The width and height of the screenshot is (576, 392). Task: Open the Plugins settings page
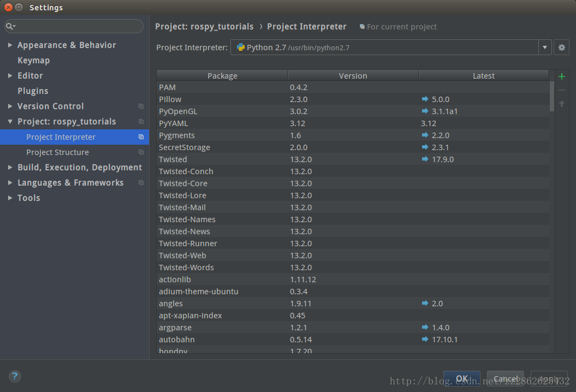coord(33,91)
